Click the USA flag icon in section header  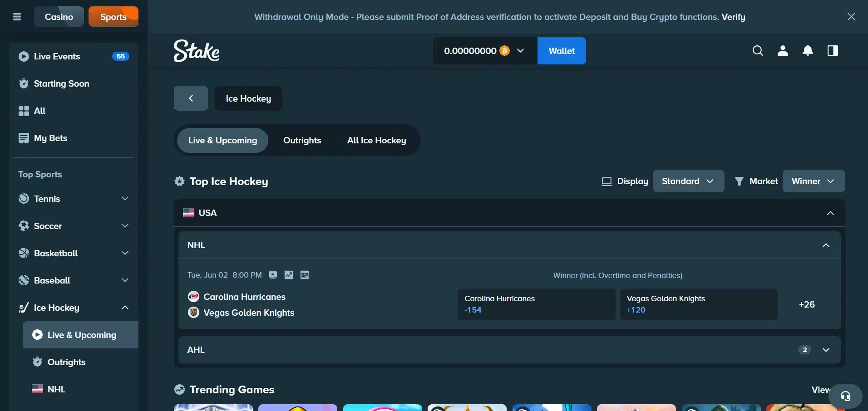pos(188,213)
